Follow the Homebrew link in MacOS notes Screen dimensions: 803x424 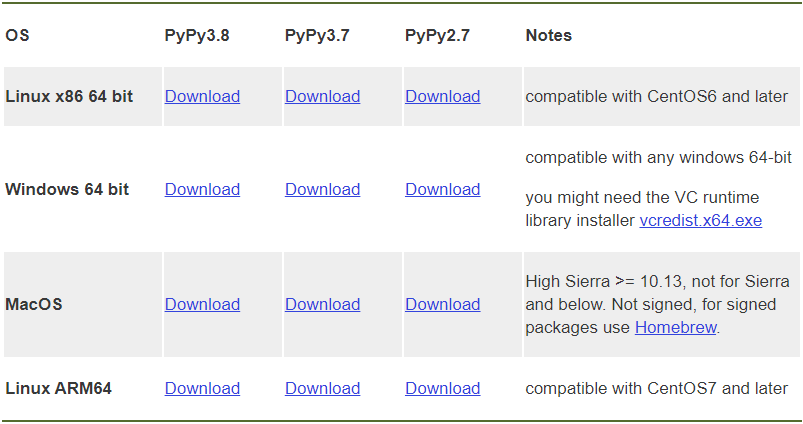[x=675, y=327]
